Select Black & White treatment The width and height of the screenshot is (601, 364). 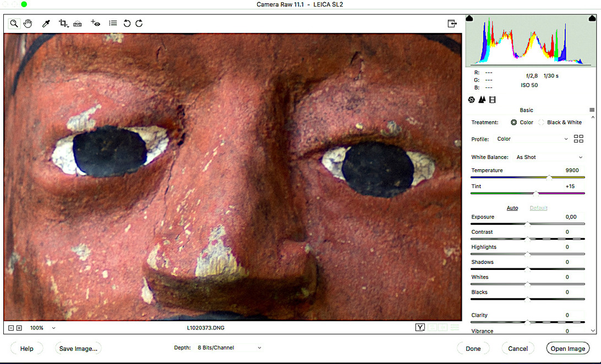[541, 123]
